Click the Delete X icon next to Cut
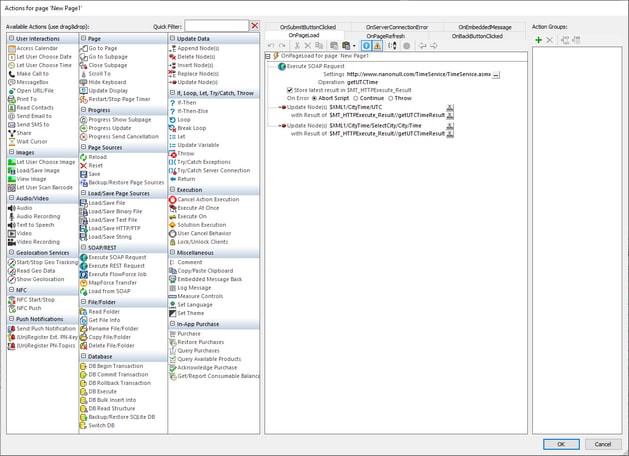This screenshot has height=456, width=629. (308, 46)
